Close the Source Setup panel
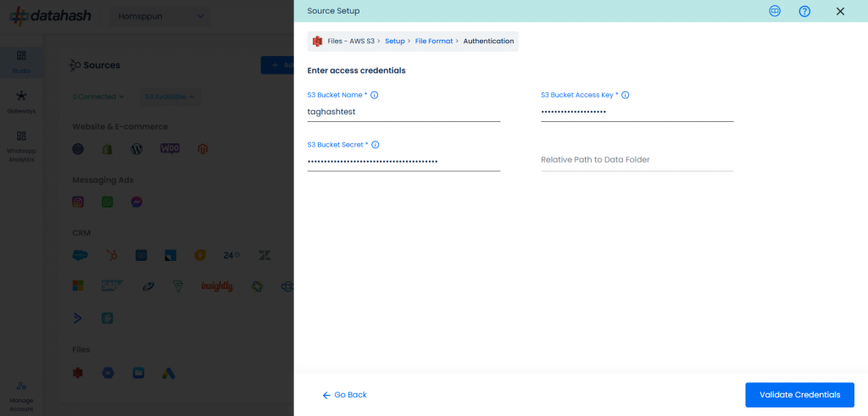 point(840,11)
